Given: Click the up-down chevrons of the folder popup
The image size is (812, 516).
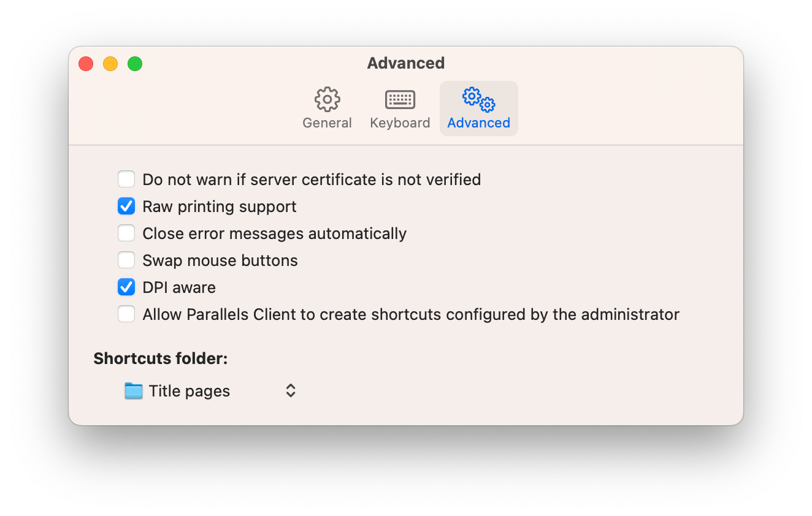Looking at the screenshot, I should coord(291,391).
